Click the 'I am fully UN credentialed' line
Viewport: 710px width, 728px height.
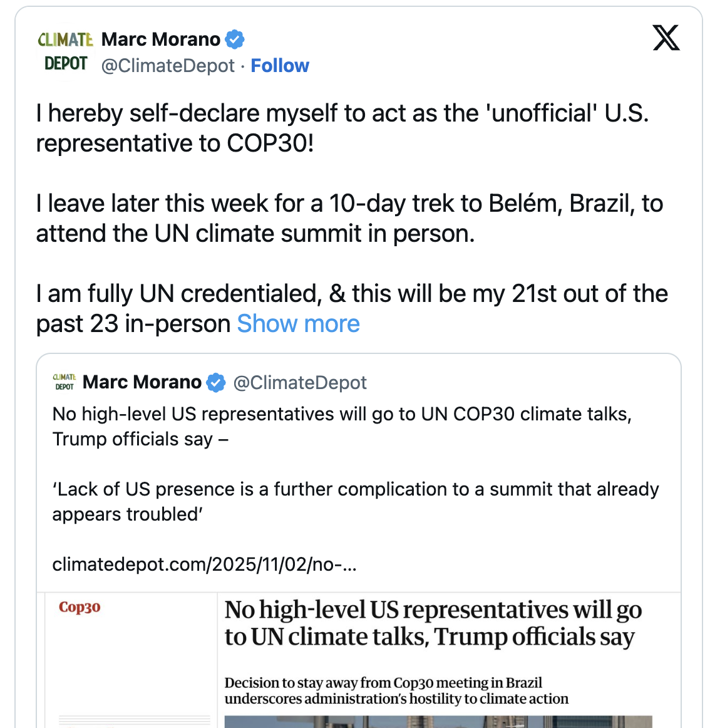click(x=351, y=294)
